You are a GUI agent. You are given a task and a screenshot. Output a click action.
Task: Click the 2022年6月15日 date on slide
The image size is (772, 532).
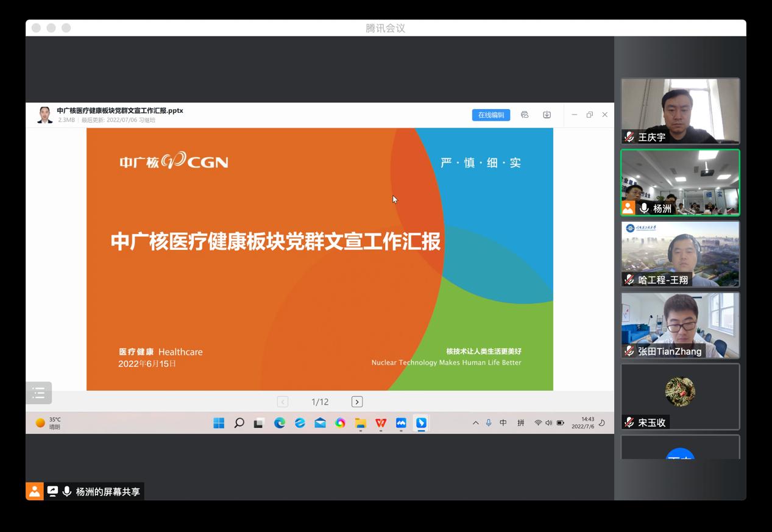[147, 364]
